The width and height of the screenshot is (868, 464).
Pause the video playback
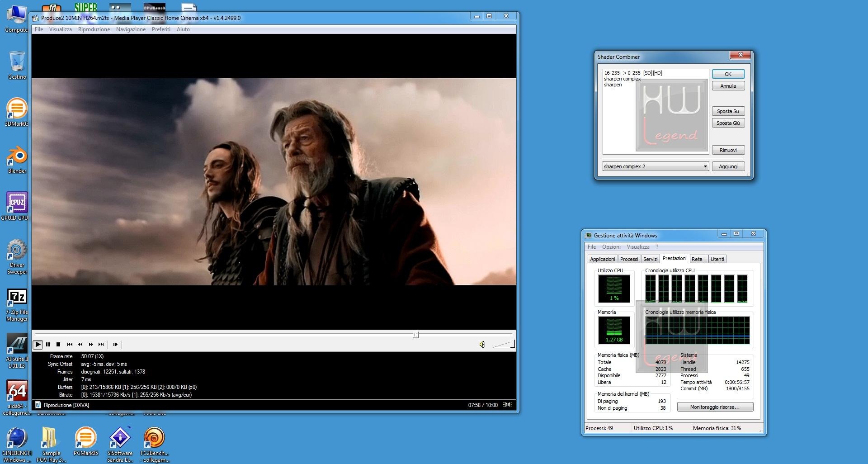click(x=48, y=345)
